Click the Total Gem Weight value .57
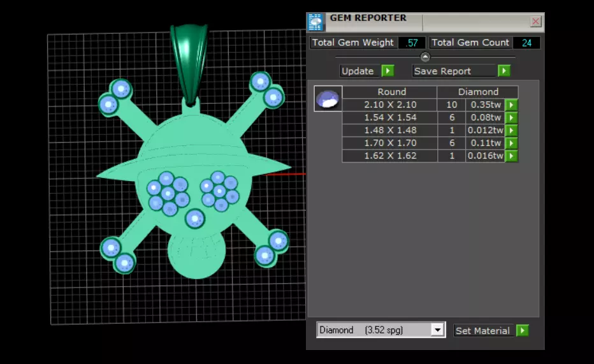The image size is (594, 364). pyautogui.click(x=412, y=43)
